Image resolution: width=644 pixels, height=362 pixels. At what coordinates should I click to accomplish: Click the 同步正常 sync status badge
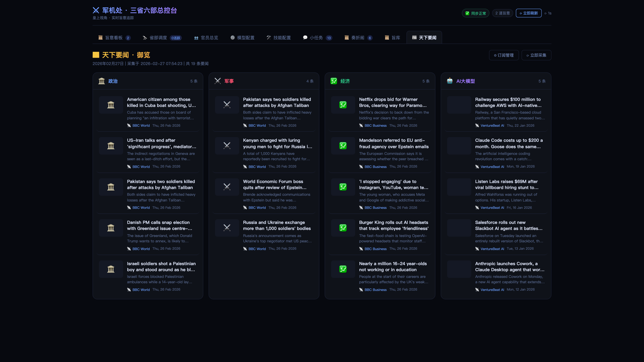pyautogui.click(x=475, y=13)
